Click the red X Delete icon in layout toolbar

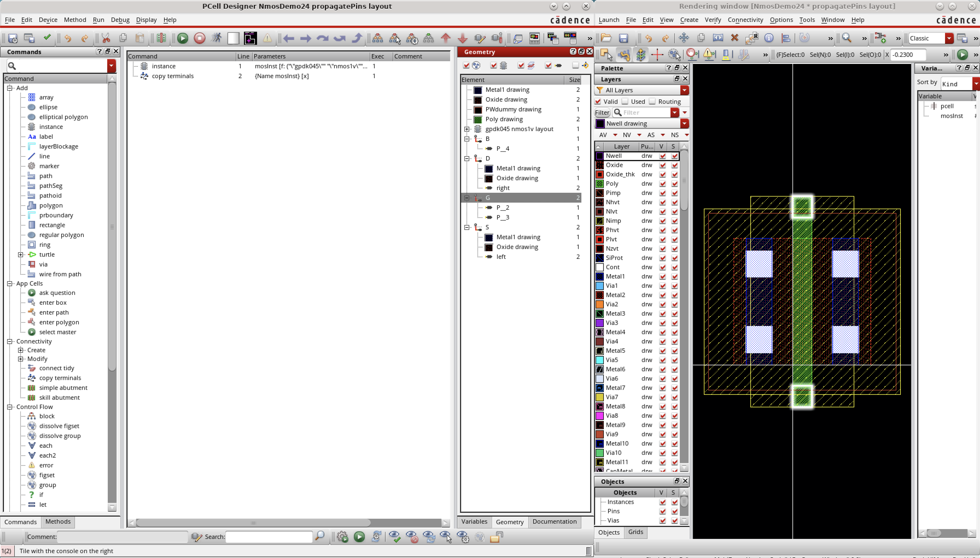(x=734, y=38)
